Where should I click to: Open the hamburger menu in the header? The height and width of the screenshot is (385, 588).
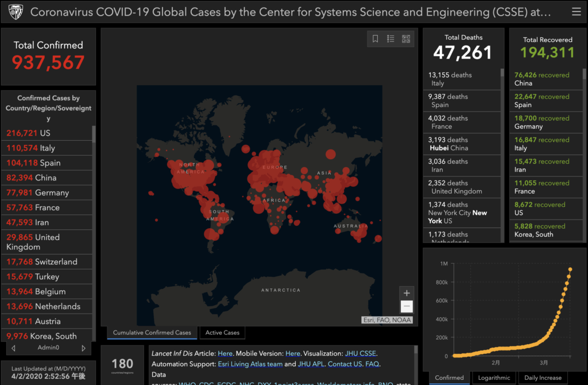(x=577, y=11)
